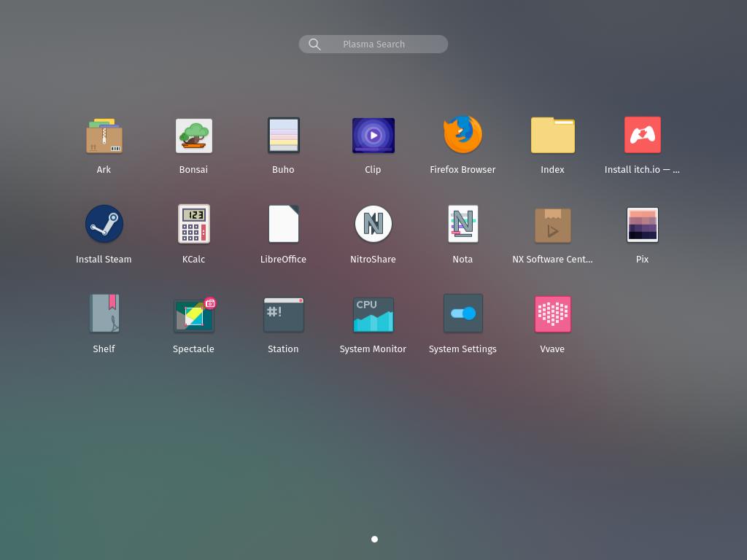This screenshot has height=560, width=747.
Task: Launch the Nota text editor icon
Action: pos(462,224)
